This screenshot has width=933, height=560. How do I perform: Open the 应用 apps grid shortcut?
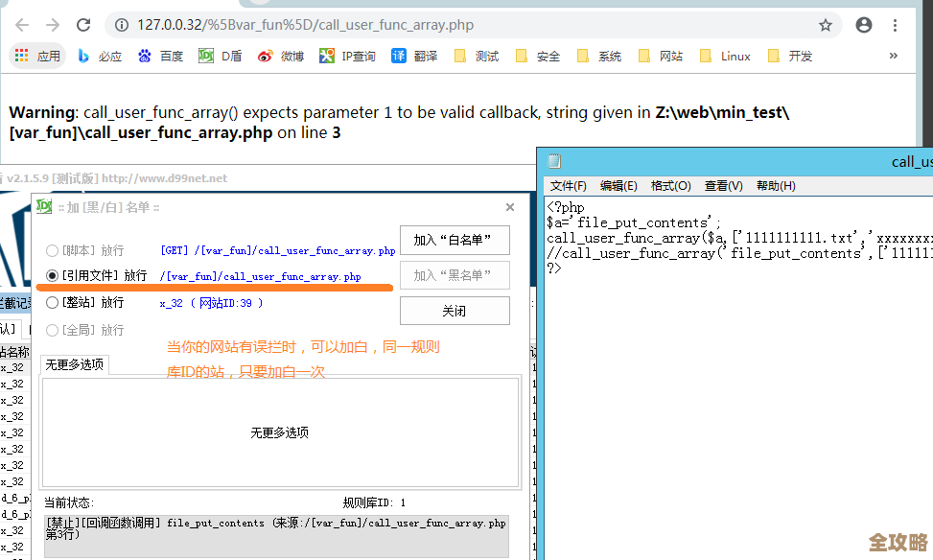[x=38, y=57]
